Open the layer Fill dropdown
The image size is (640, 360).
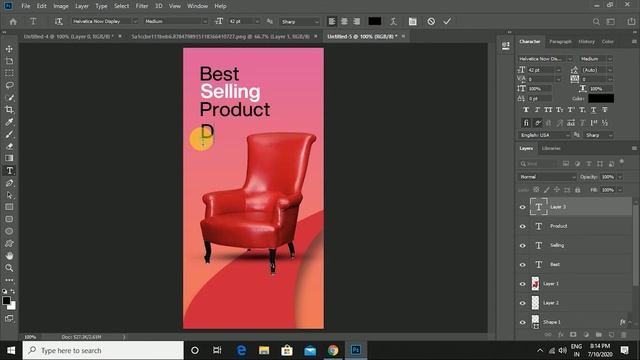click(620, 190)
